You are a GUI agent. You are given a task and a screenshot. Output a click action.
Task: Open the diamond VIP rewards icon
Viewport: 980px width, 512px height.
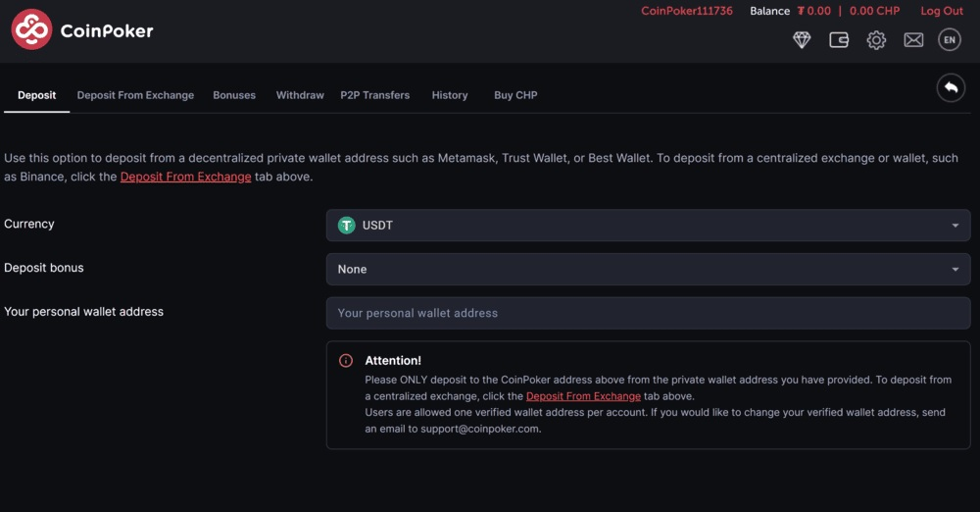pyautogui.click(x=802, y=40)
